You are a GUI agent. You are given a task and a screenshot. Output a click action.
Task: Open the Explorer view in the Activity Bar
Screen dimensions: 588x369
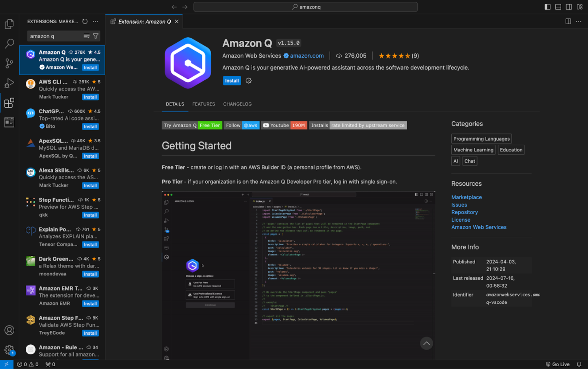tap(9, 24)
